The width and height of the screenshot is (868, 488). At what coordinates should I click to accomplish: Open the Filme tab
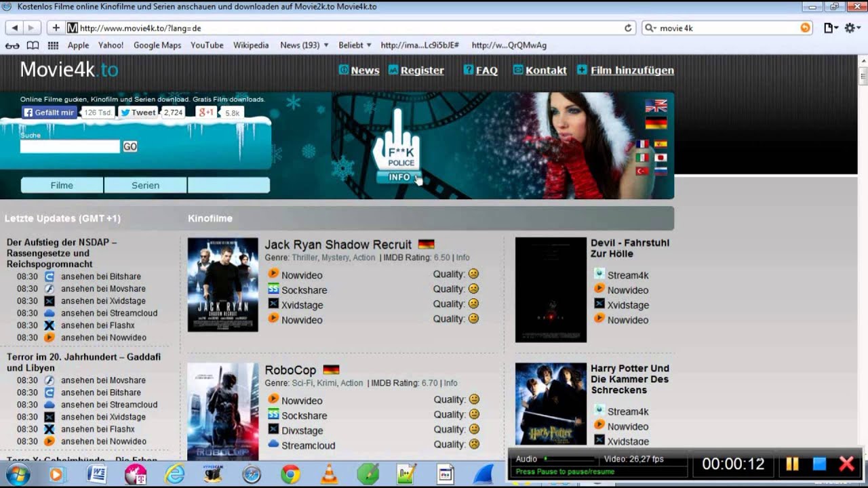[62, 185]
